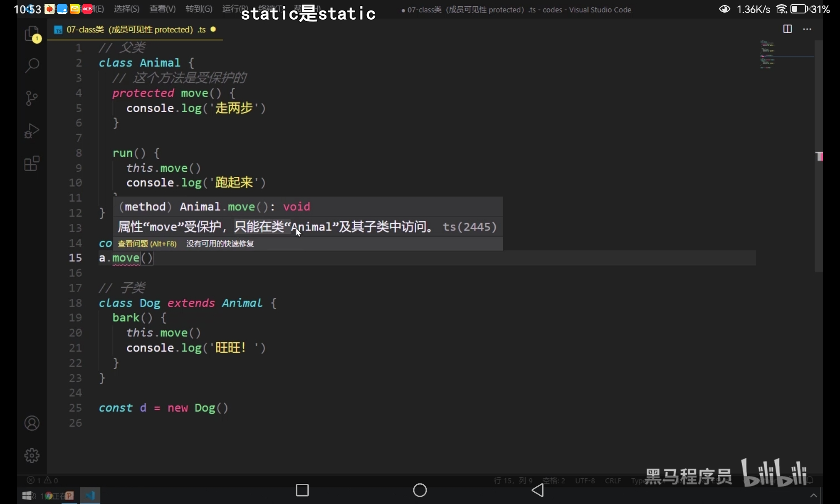Open the editor More Actions ellipsis
The image size is (840, 504).
pos(807,29)
